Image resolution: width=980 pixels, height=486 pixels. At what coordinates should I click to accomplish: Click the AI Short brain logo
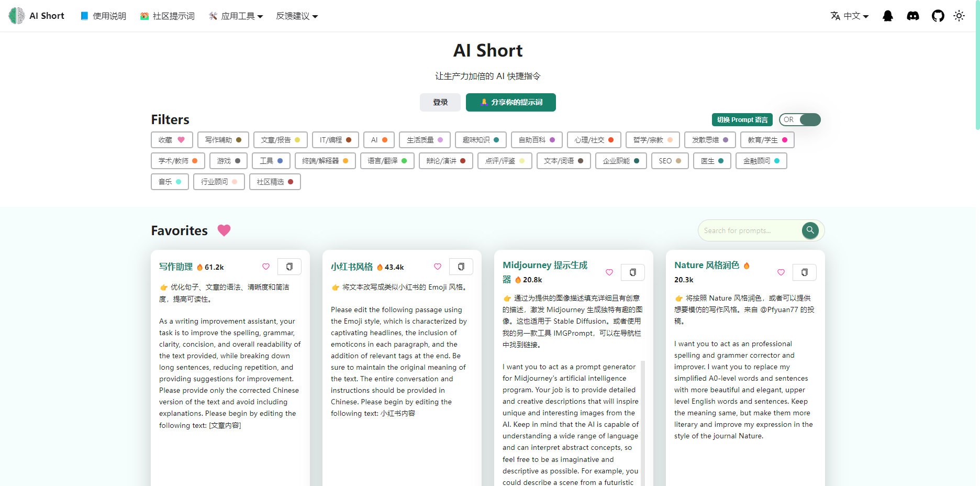pyautogui.click(x=16, y=16)
